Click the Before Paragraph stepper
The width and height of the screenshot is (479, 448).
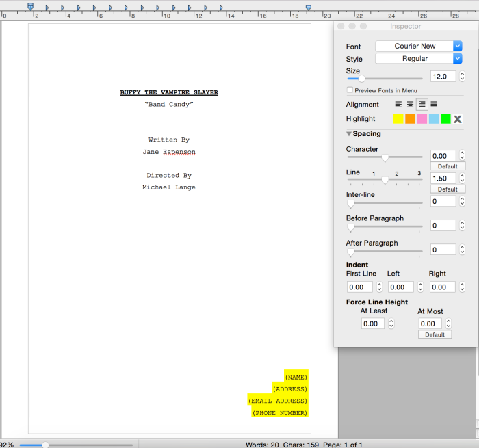click(462, 226)
